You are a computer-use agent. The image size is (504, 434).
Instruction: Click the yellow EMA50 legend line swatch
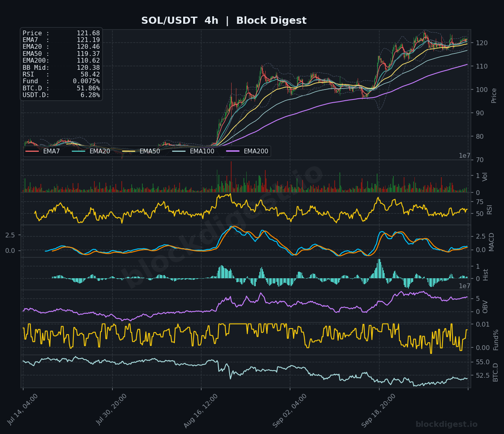(128, 151)
